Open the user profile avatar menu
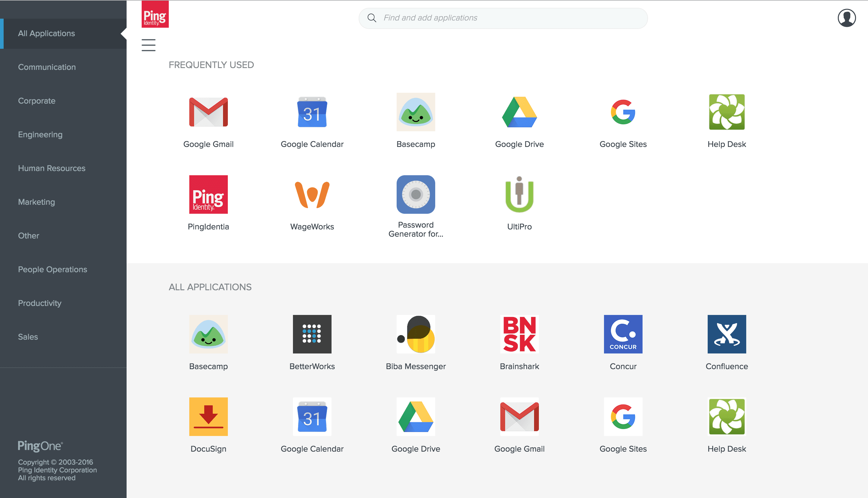 click(846, 18)
